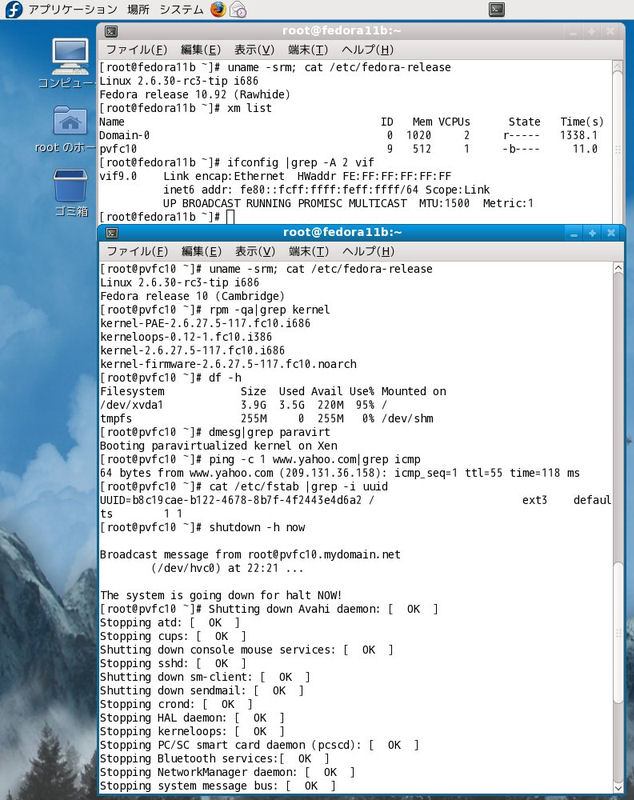Open the Computer desktop icon

(x=69, y=63)
